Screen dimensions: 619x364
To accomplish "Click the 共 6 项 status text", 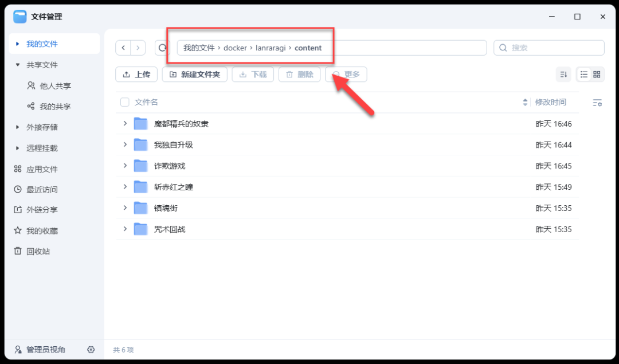I will [123, 350].
